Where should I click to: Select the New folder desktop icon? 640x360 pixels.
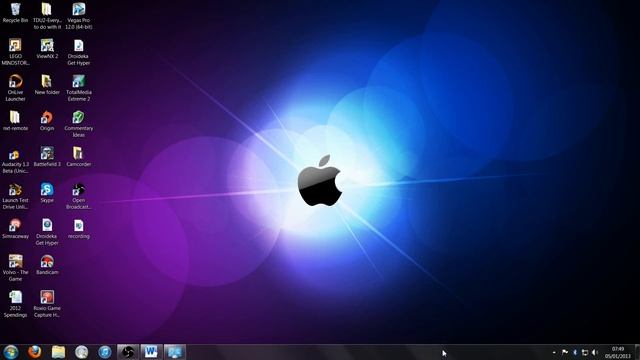[x=47, y=85]
